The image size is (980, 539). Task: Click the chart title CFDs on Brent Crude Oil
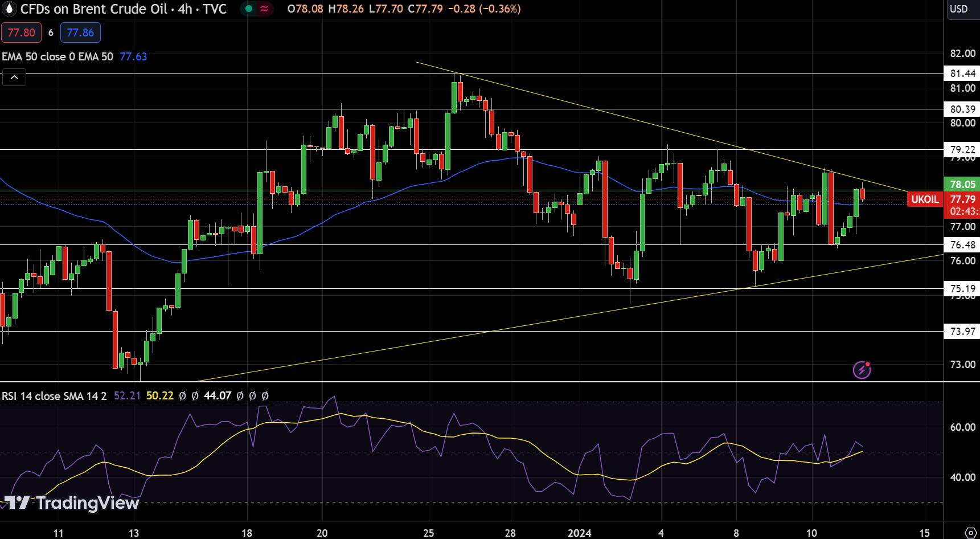point(94,9)
